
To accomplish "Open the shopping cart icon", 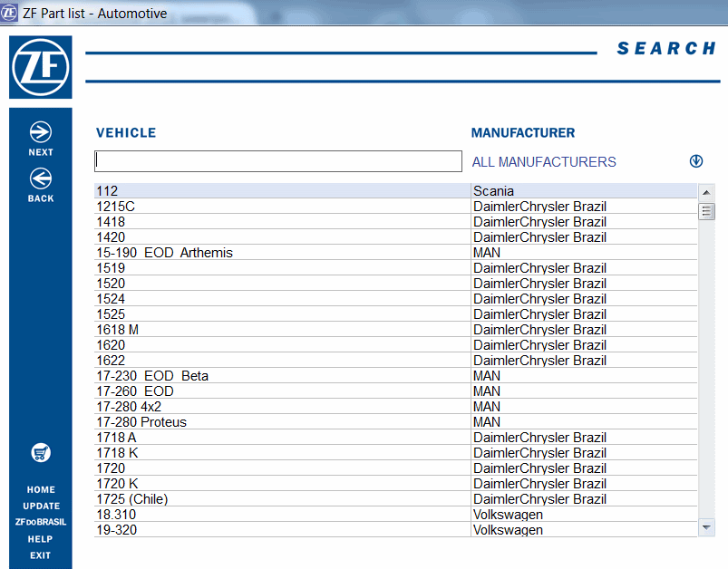I will 40,452.
